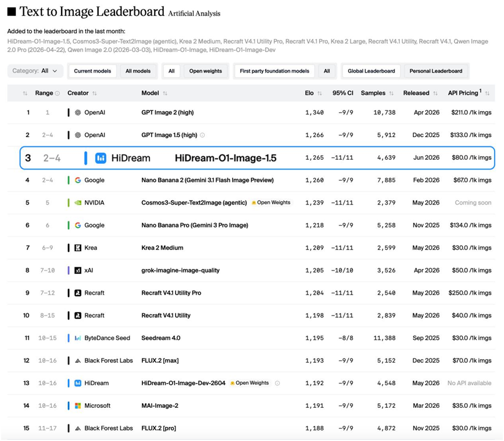Click NVIDIA logo in Cosmos3 row
This screenshot has width=504, height=441.
[78, 203]
